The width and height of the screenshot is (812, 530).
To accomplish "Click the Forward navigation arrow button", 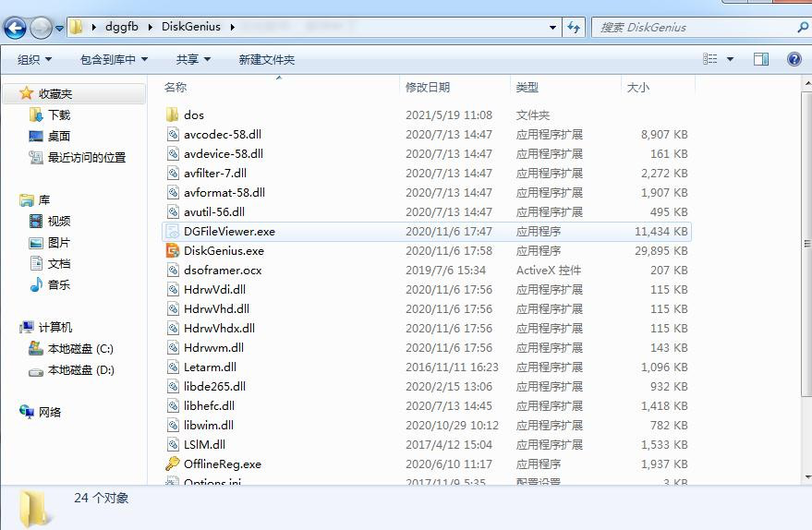I will (x=41, y=28).
